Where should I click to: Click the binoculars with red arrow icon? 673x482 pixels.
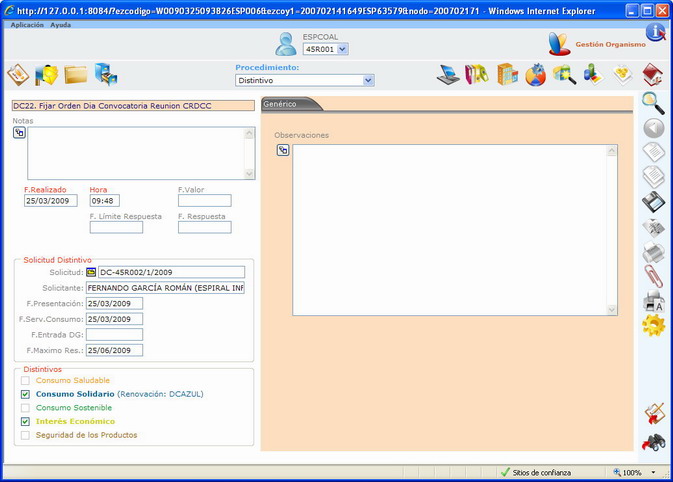654,443
